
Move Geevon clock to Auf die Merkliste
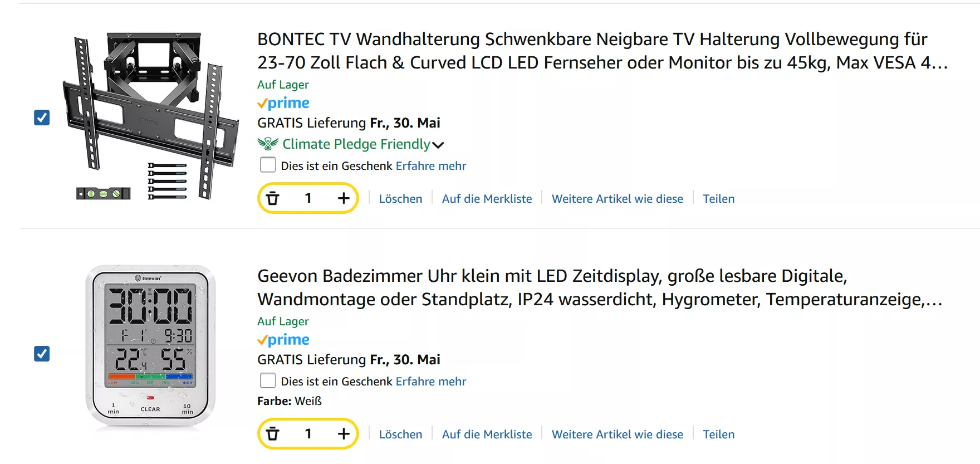pyautogui.click(x=487, y=434)
